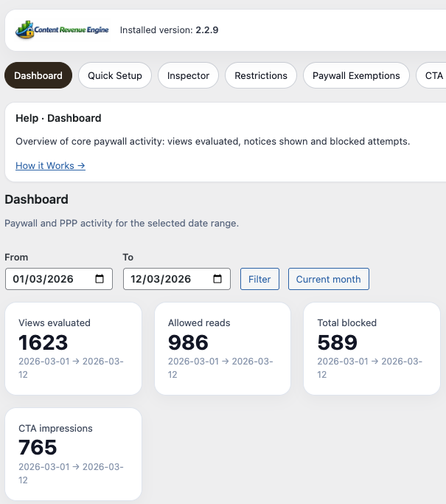Select the Restrictions tab

pyautogui.click(x=261, y=75)
